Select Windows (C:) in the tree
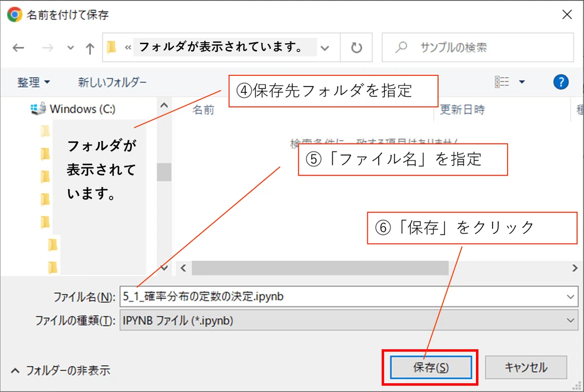Image resolution: width=584 pixels, height=392 pixels. coord(82,109)
